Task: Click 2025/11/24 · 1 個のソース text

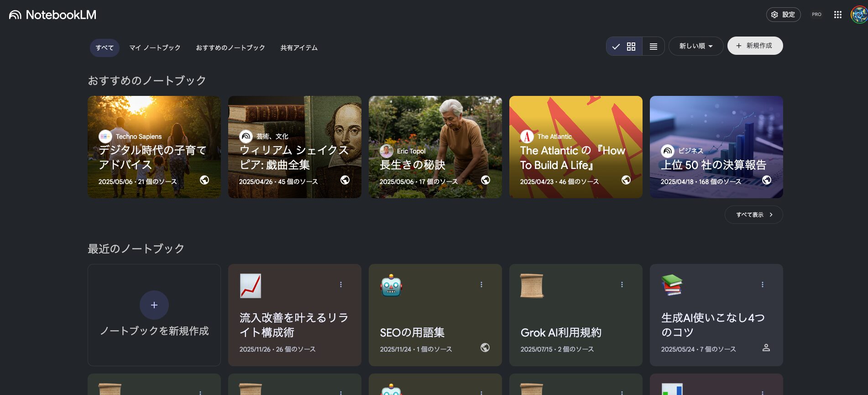Action: 416,349
